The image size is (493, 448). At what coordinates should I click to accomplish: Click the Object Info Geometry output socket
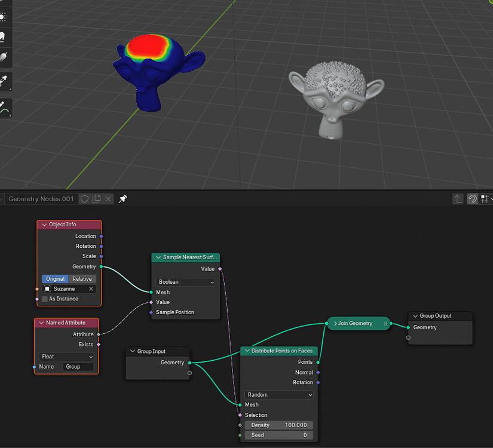point(101,266)
